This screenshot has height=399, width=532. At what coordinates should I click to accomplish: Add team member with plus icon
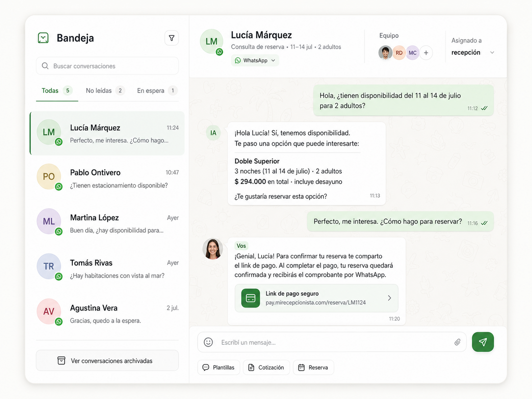coord(426,53)
